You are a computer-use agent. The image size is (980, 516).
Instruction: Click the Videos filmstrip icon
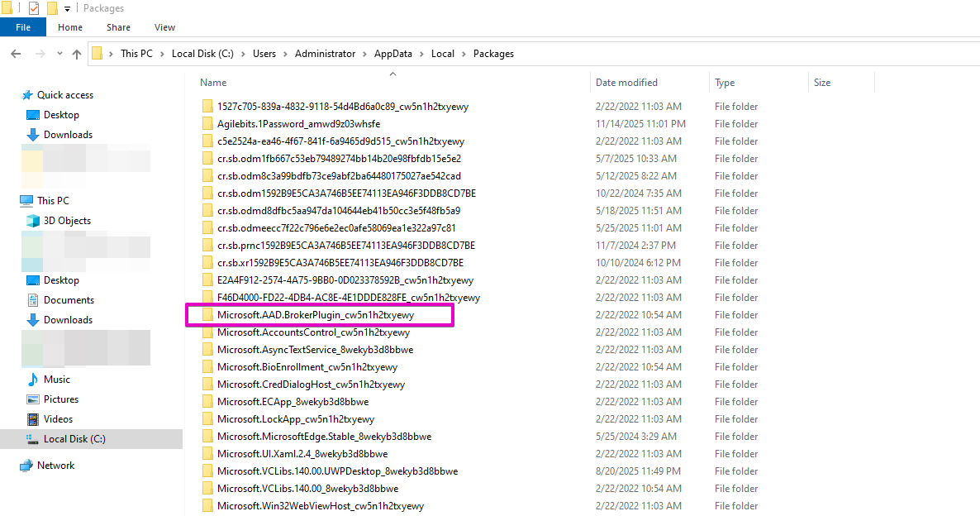[x=32, y=419]
